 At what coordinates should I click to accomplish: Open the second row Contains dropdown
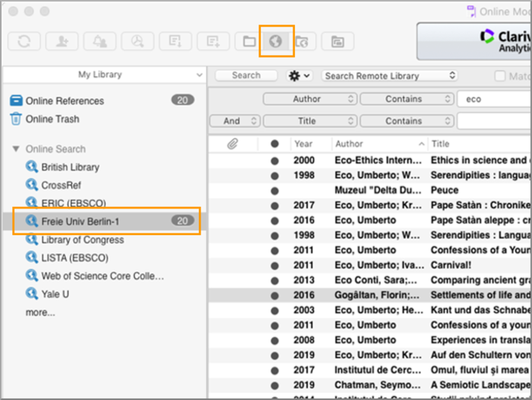[407, 121]
